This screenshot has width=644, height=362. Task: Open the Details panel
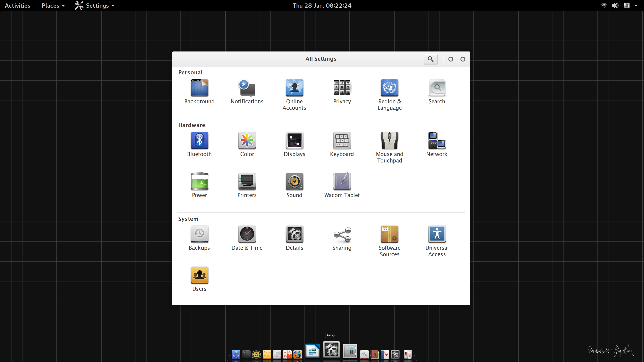point(294,238)
